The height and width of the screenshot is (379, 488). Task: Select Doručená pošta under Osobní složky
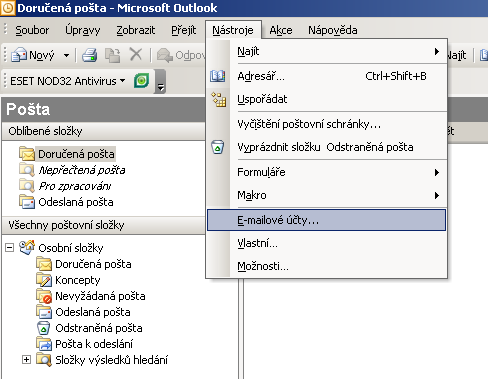93,264
